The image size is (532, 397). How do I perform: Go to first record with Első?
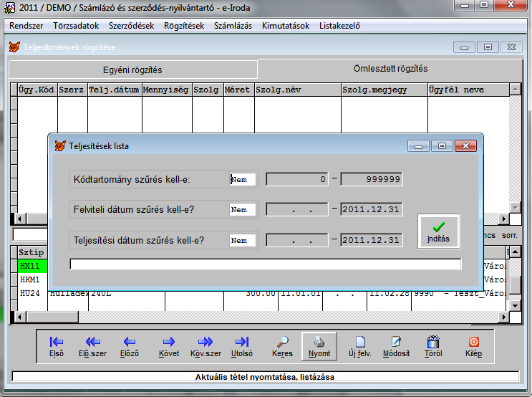tap(57, 347)
